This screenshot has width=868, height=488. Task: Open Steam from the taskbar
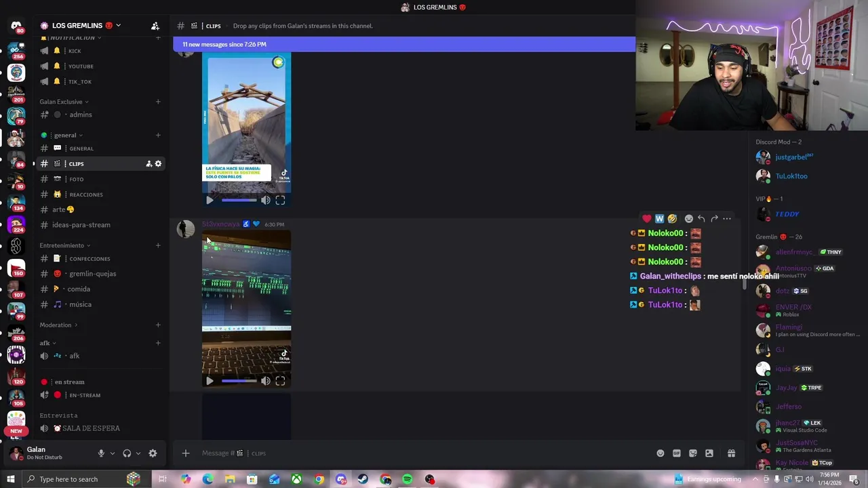363,479
